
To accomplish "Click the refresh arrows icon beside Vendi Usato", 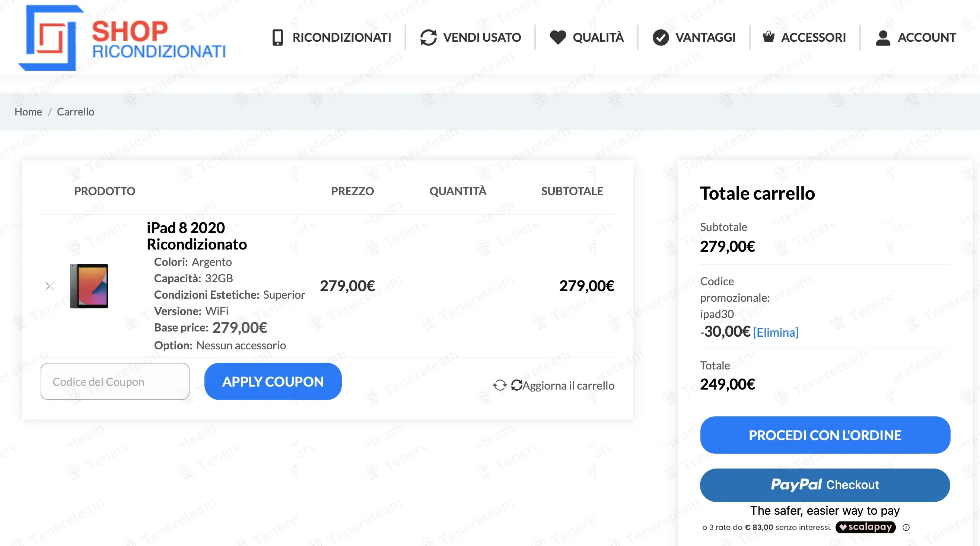I will pos(428,37).
